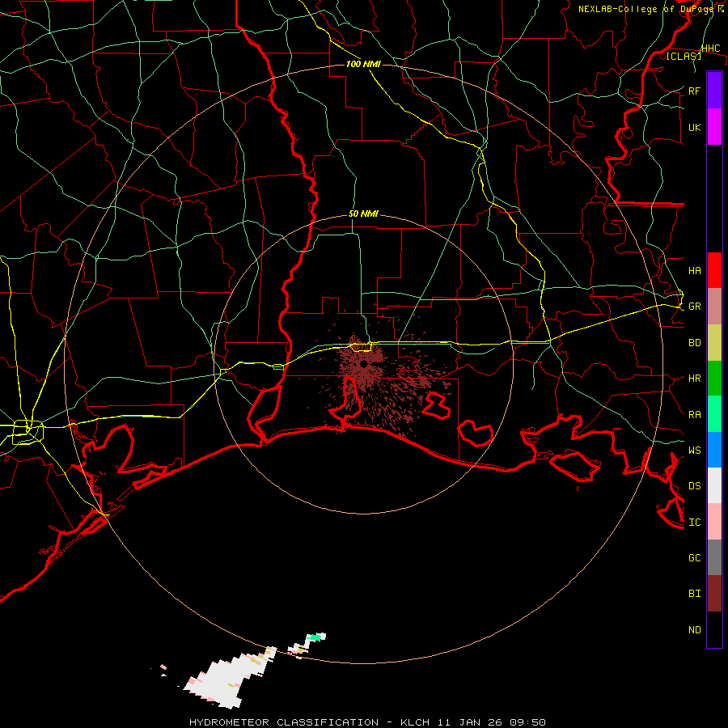This screenshot has width=728, height=728.
Task: Click the HHC product label
Action: [x=710, y=49]
